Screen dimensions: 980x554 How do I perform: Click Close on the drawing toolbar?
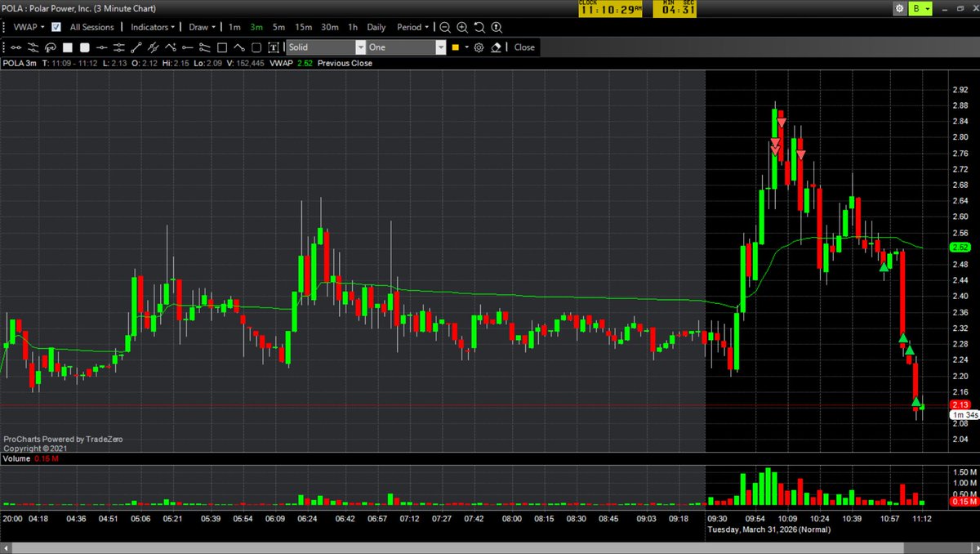(x=524, y=47)
